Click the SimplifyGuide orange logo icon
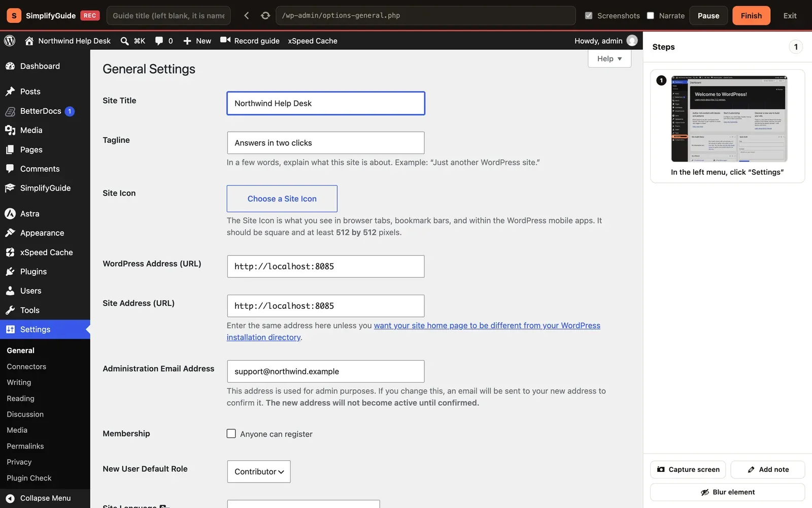This screenshot has width=812, height=508. tap(14, 16)
